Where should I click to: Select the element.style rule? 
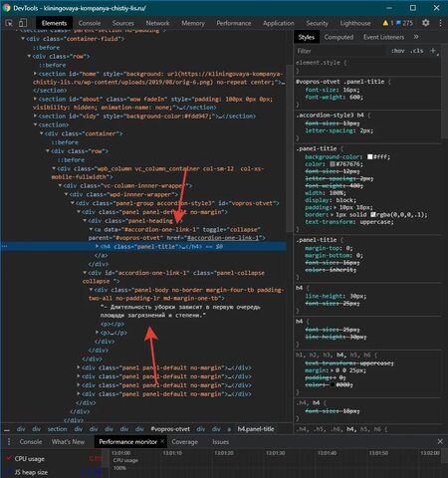click(x=319, y=63)
